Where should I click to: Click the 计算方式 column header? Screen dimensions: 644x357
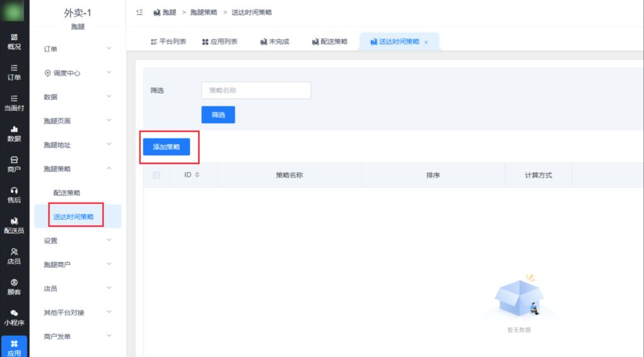tap(538, 175)
